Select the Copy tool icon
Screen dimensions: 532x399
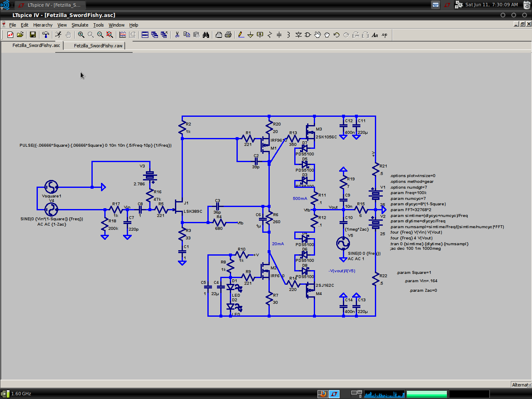point(187,35)
